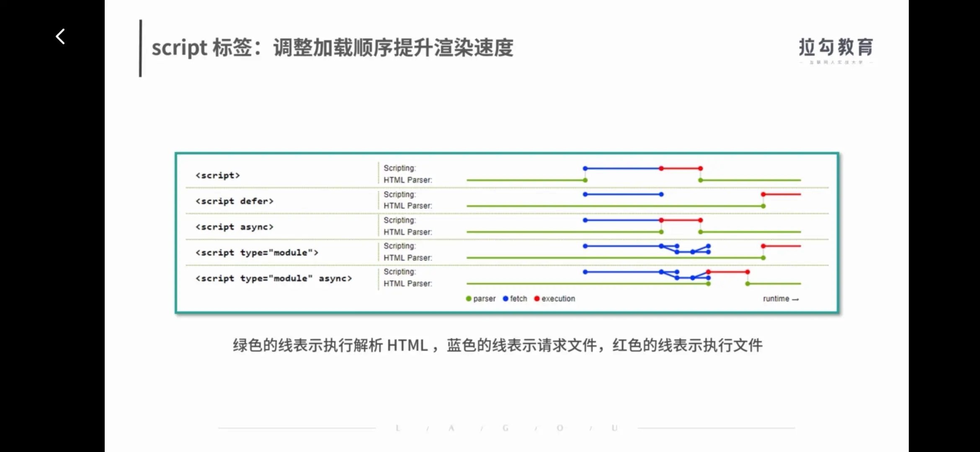
Task: Select the <script type="module" async> label
Action: (x=274, y=278)
